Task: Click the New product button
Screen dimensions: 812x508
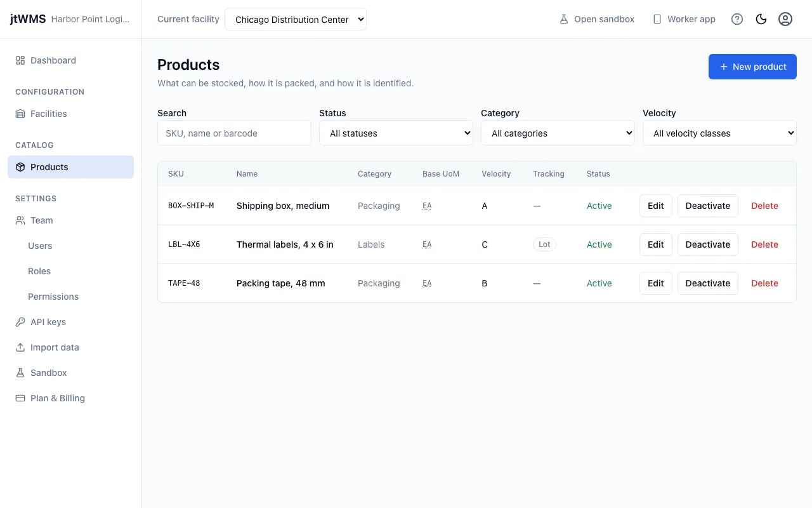Action: click(x=752, y=67)
